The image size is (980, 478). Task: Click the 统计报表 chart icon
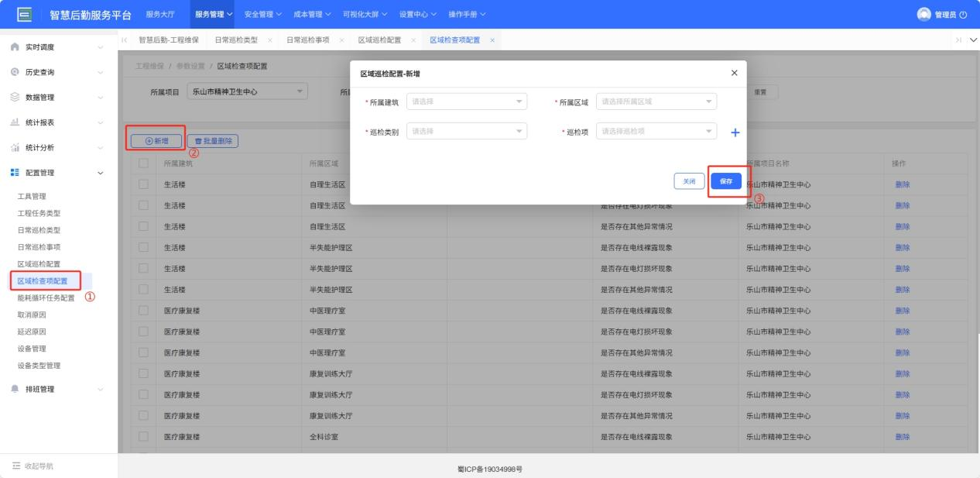pyautogui.click(x=15, y=122)
